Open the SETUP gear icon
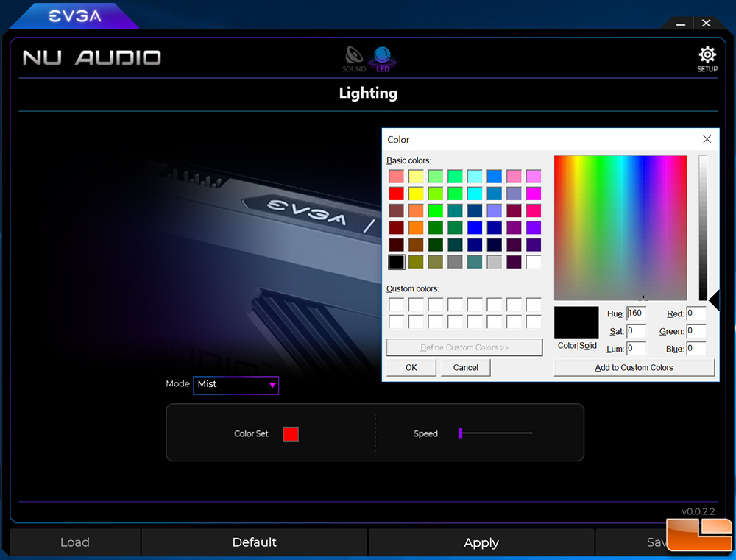 707,59
